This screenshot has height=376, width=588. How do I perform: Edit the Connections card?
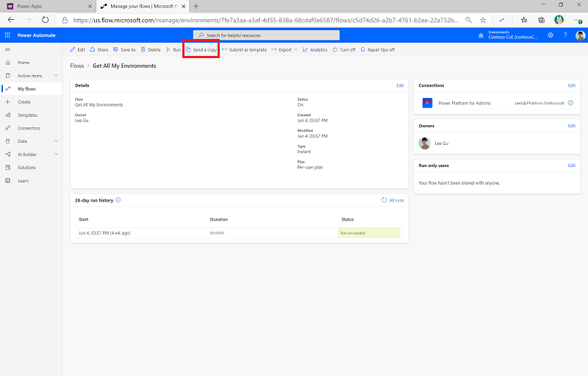(571, 85)
